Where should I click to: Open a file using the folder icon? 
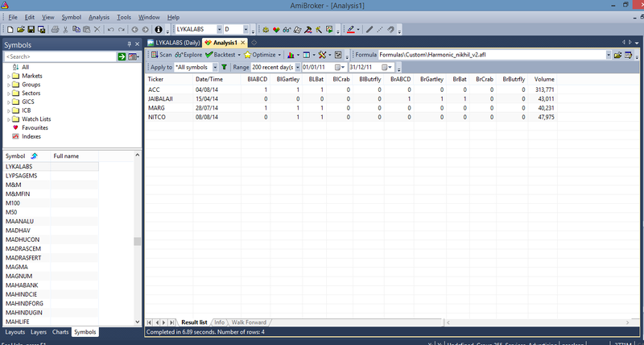point(21,29)
